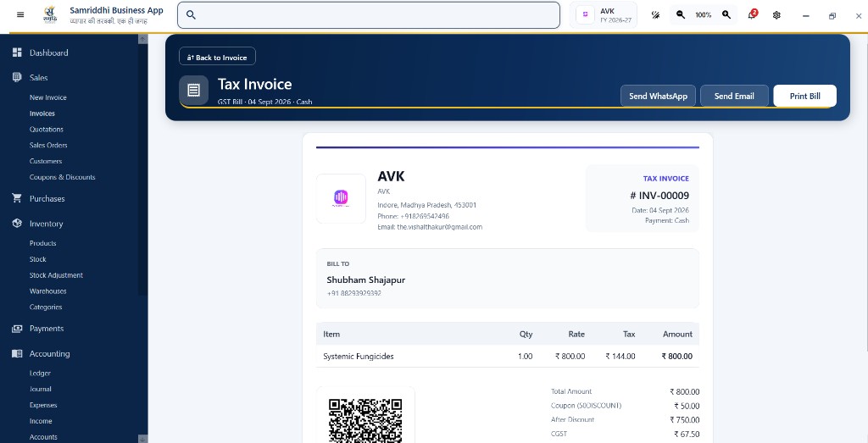Expand the Sales section
The width and height of the screenshot is (868, 443).
pyautogui.click(x=39, y=77)
